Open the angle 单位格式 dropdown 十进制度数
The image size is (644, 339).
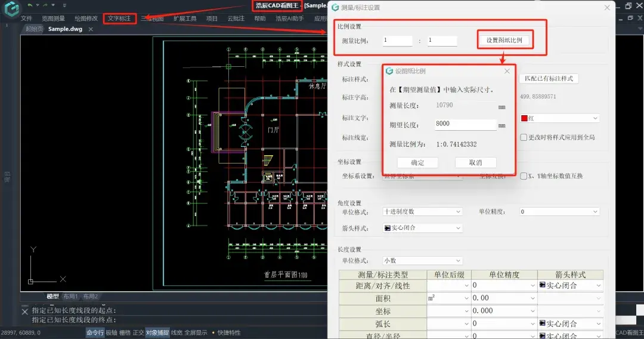click(x=422, y=212)
